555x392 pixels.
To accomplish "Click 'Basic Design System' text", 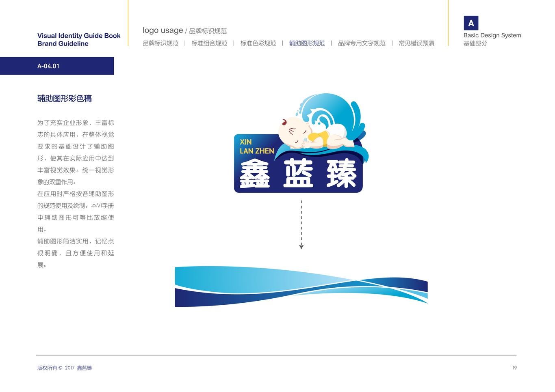I will click(492, 35).
